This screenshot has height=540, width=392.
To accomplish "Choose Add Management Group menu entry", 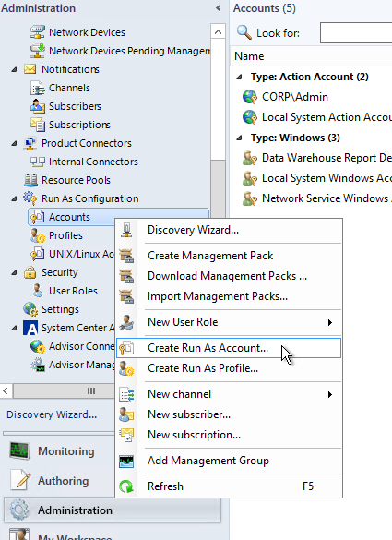I will pyautogui.click(x=229, y=461).
